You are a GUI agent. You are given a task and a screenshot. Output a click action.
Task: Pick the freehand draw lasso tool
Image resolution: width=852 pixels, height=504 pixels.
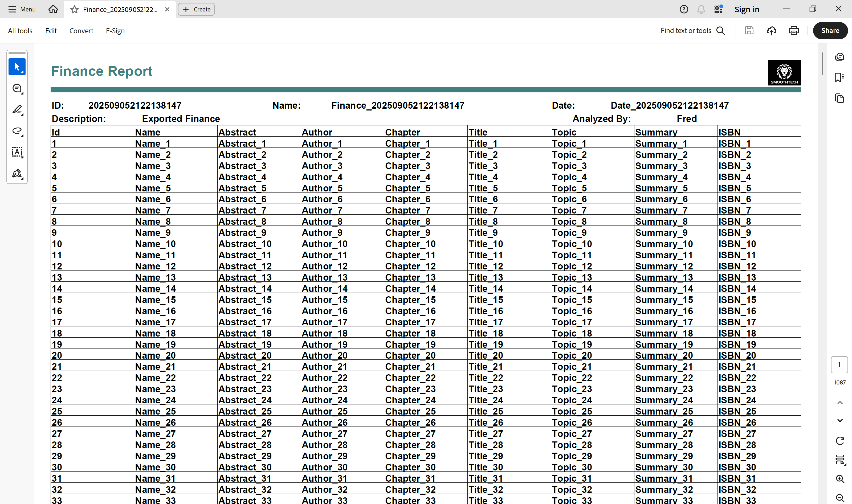click(x=17, y=131)
